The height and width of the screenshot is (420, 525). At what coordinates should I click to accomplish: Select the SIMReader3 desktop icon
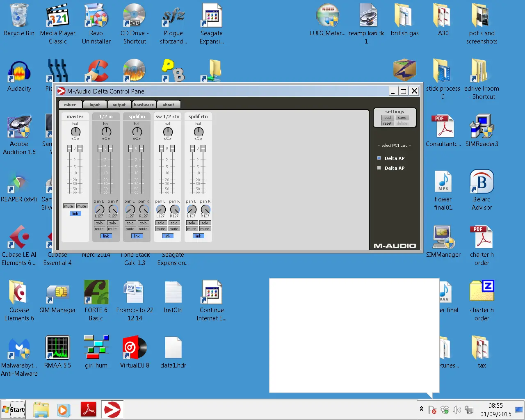482,131
